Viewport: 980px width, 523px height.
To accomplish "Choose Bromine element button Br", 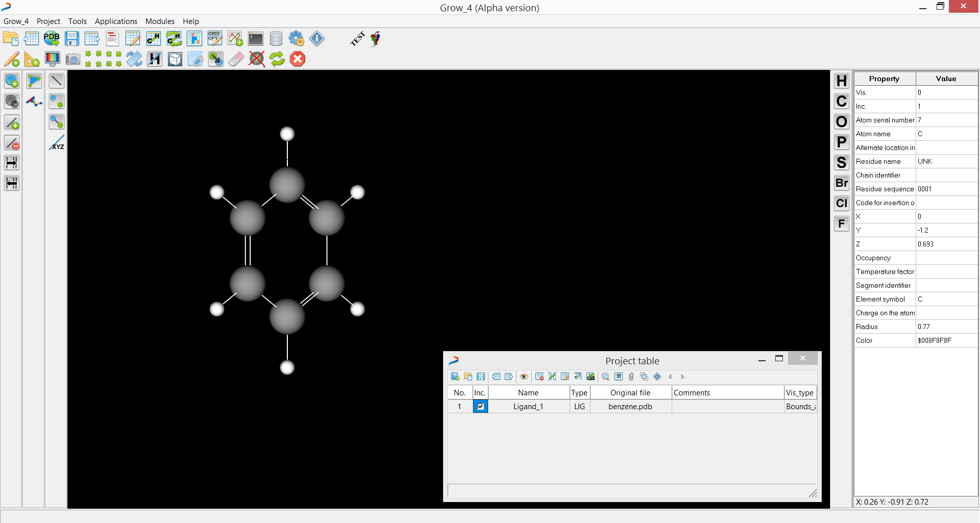I will [x=842, y=183].
